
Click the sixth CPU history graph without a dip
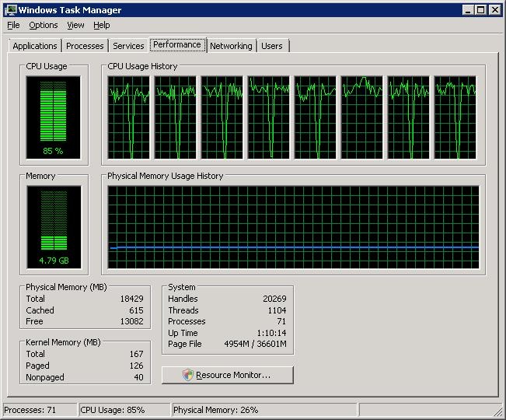pyautogui.click(x=361, y=117)
